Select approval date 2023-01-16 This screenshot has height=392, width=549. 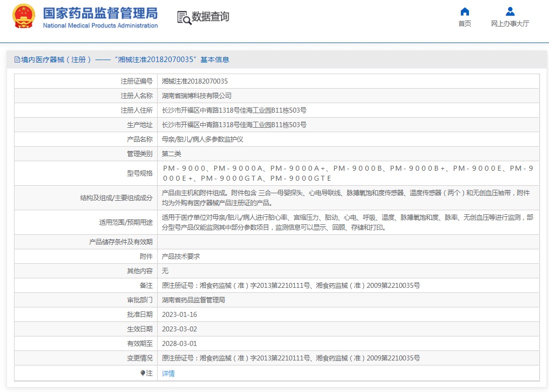click(179, 314)
